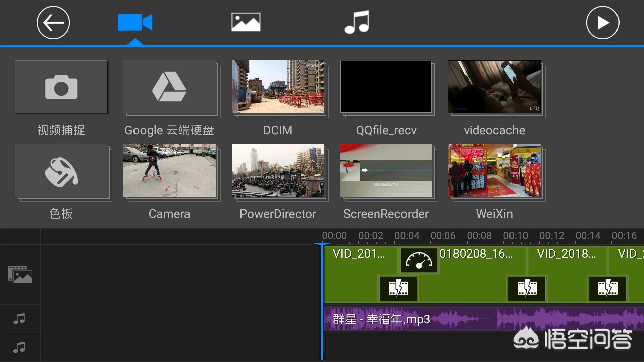Switch to the photo media tab

[246, 22]
